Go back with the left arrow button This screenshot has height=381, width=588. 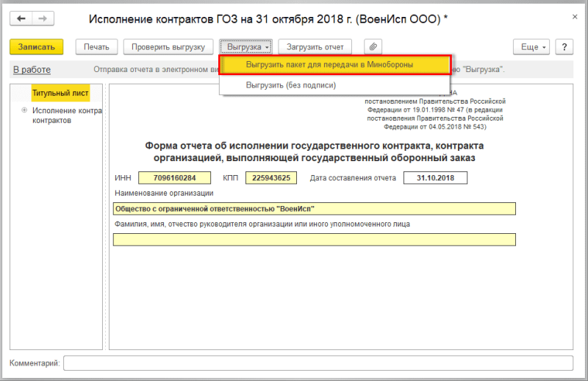[x=21, y=18]
